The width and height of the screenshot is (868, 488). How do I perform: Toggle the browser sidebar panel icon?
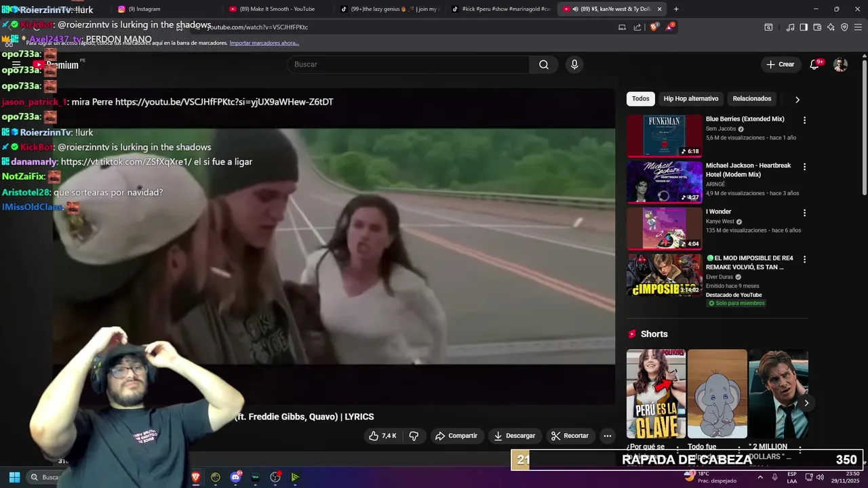point(804,27)
